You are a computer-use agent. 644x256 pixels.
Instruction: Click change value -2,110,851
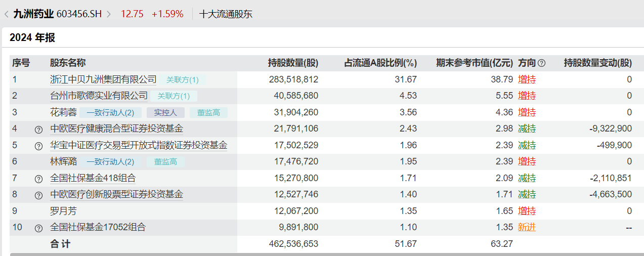click(x=611, y=178)
